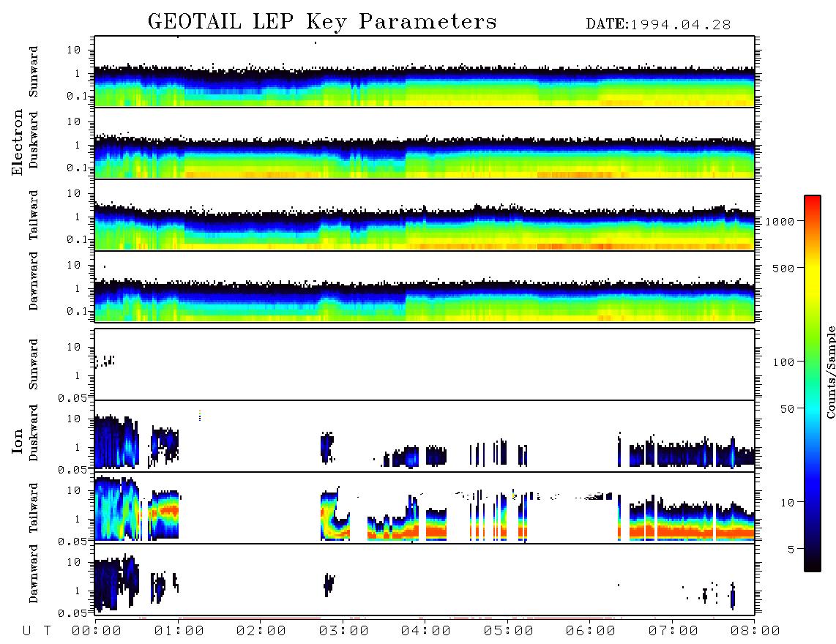Click the '03:00' time tick label

click(x=344, y=632)
